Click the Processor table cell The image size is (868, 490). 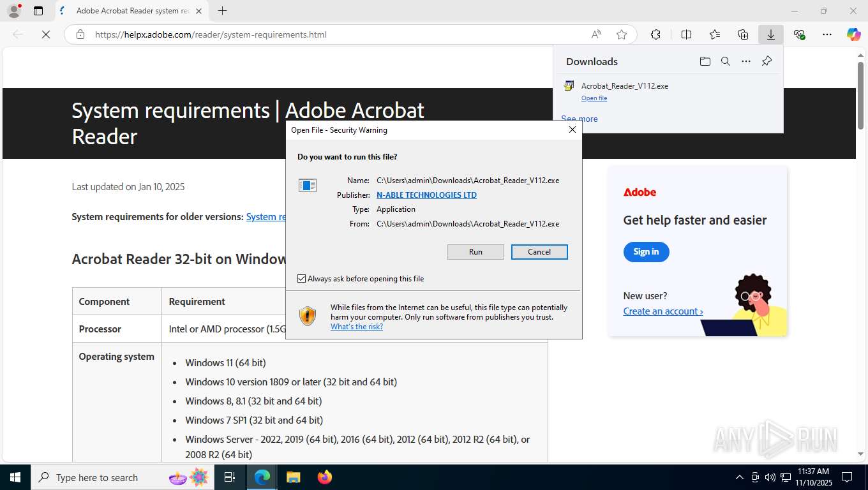coord(117,329)
